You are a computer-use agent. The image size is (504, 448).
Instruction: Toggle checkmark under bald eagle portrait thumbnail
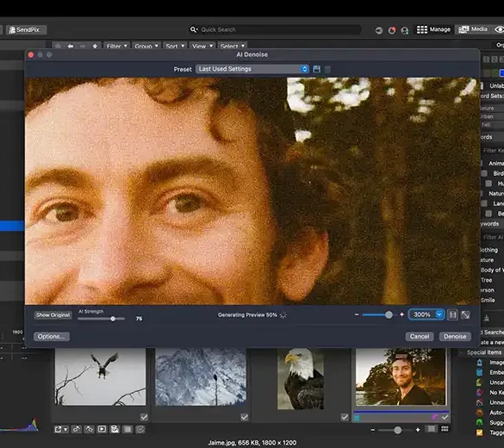click(345, 417)
